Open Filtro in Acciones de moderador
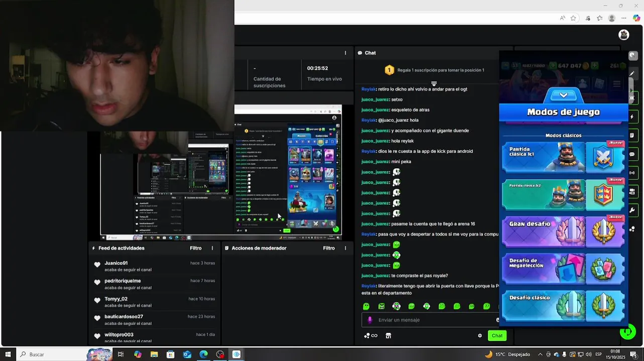This screenshot has width=644, height=361. 329,248
